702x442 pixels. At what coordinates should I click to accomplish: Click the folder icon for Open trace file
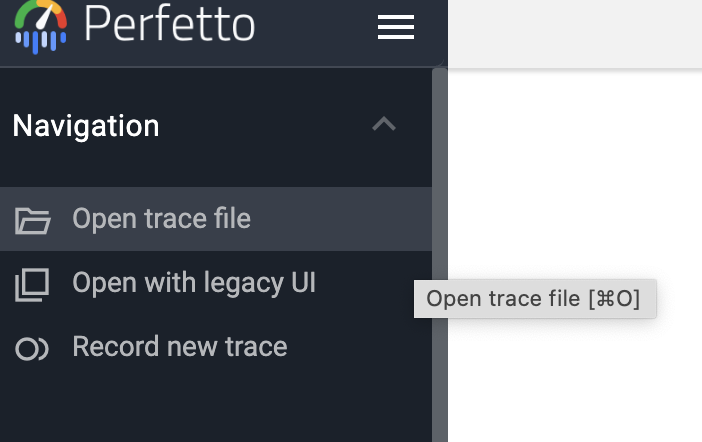pyautogui.click(x=32, y=220)
